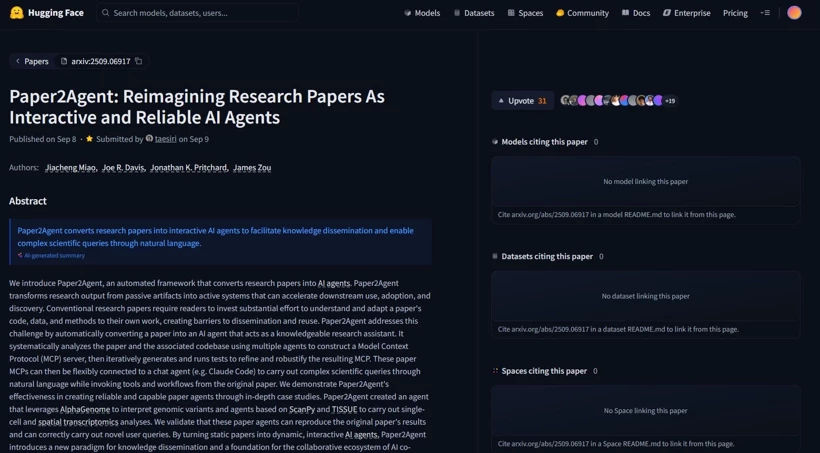This screenshot has height=453, width=820.
Task: Copy the arXiv ID with copy icon
Action: (x=139, y=61)
